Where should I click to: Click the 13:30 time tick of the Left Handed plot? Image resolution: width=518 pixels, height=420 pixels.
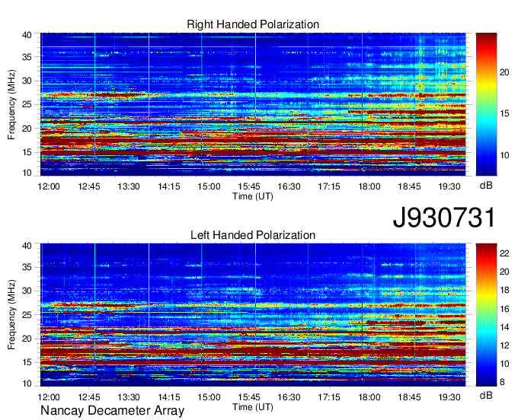pos(129,397)
